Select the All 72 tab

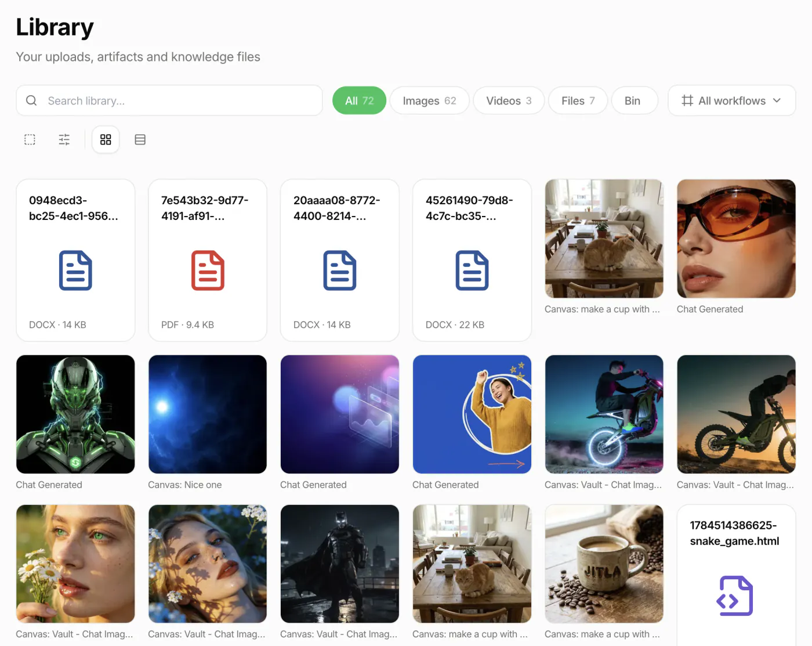[359, 100]
